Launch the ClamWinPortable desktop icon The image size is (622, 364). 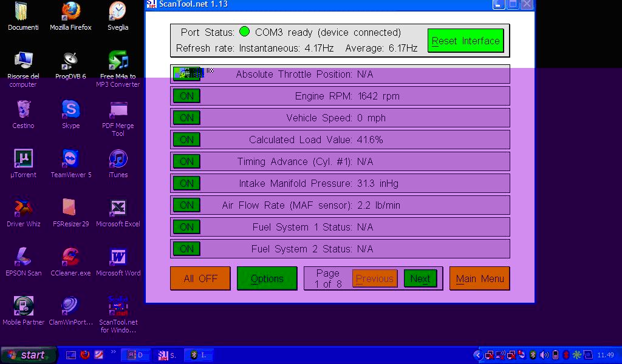coord(70,311)
